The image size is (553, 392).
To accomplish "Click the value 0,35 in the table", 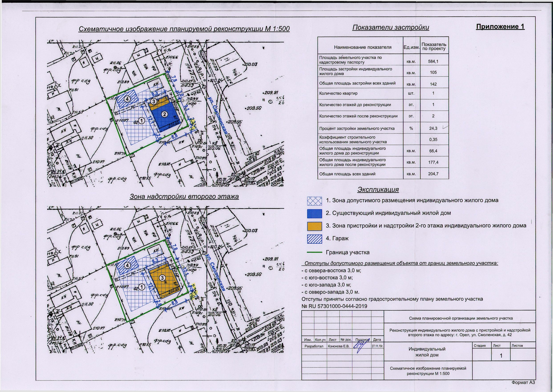I will pos(433,140).
